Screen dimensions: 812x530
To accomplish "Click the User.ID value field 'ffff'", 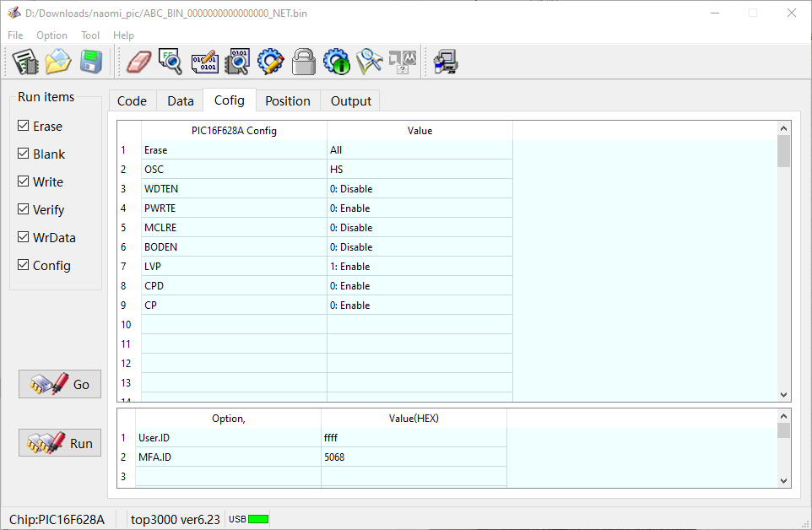I will tap(414, 438).
